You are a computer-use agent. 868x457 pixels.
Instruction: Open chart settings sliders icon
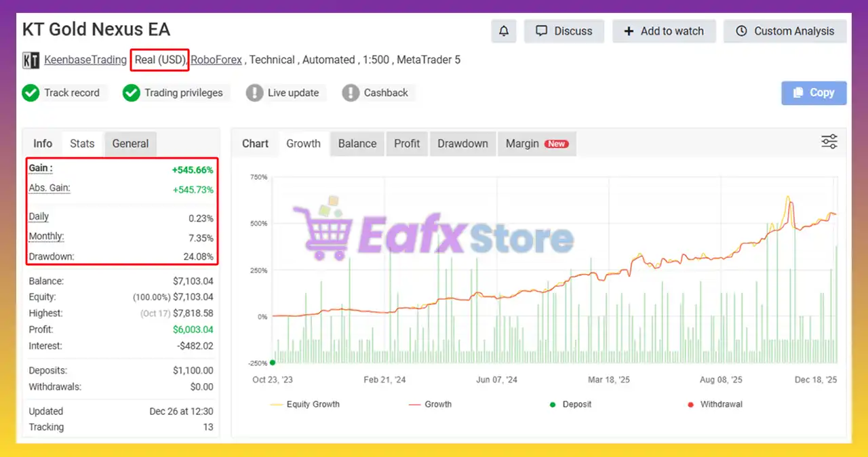829,142
